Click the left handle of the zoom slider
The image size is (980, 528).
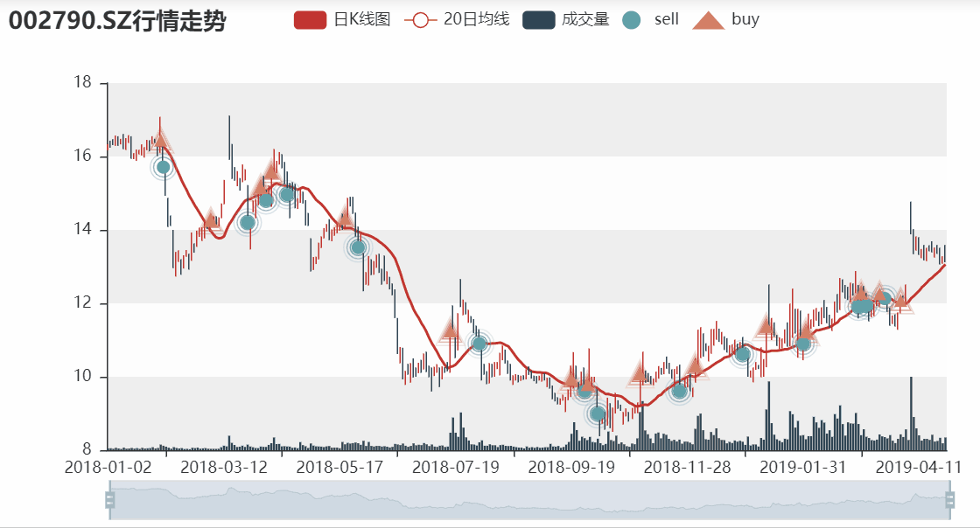108,501
